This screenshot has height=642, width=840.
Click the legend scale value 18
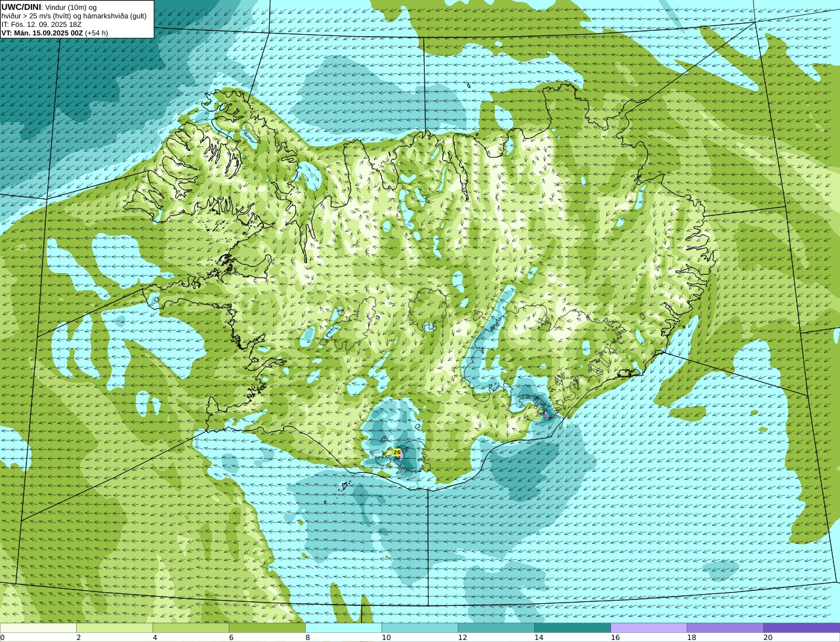point(692,637)
